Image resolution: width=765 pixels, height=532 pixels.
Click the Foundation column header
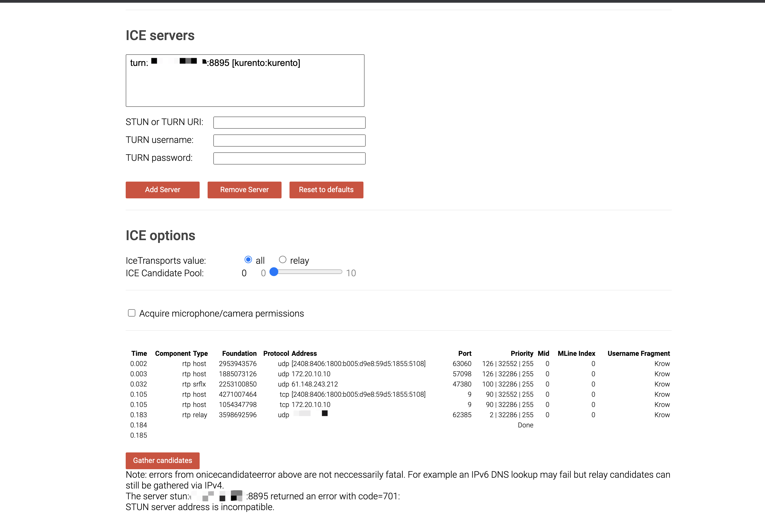[239, 354]
